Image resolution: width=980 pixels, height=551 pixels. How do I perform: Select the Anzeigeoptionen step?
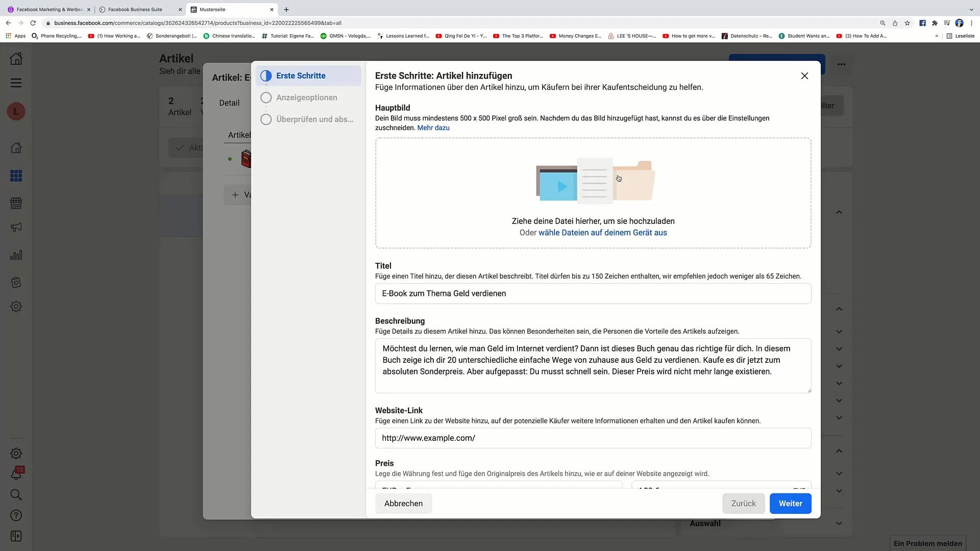pos(308,97)
